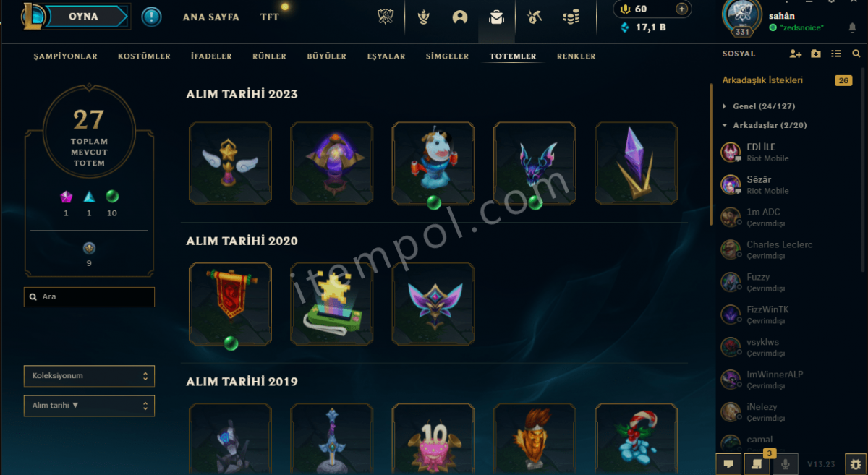Click the Ara search field

point(89,297)
